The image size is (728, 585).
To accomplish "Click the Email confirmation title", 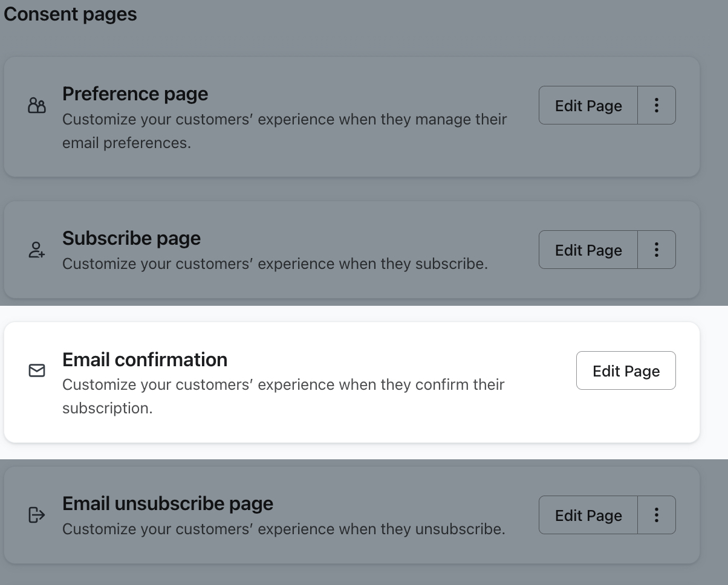I will [x=145, y=360].
